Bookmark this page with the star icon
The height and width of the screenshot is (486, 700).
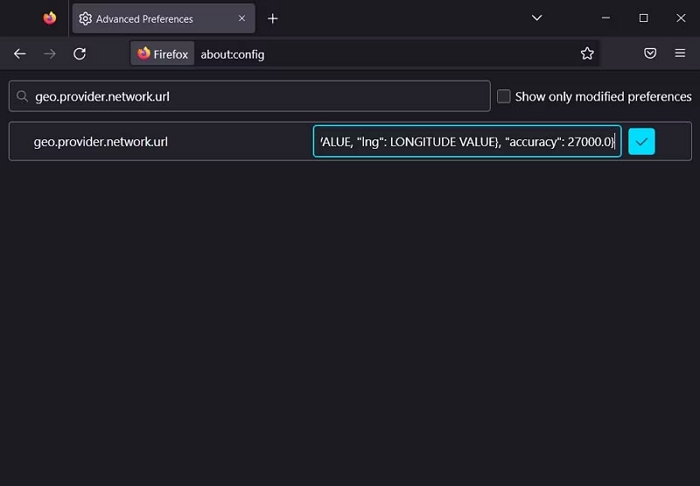click(587, 54)
